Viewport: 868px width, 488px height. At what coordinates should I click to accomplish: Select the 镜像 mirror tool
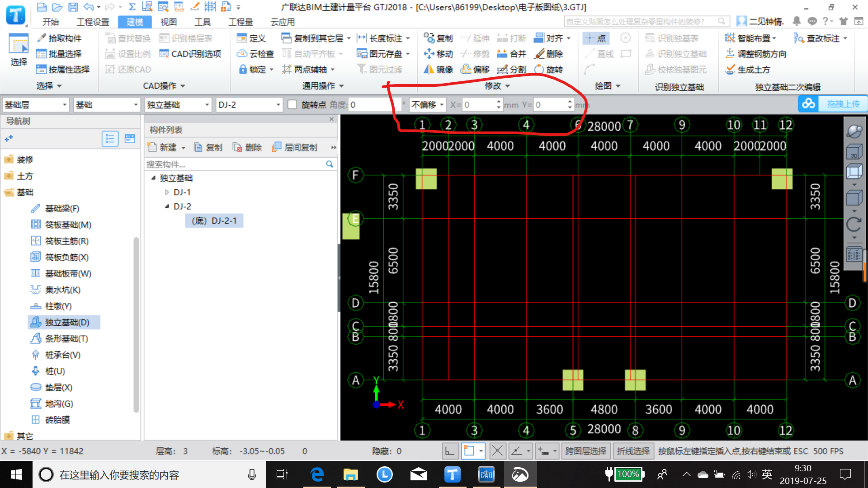[x=438, y=69]
